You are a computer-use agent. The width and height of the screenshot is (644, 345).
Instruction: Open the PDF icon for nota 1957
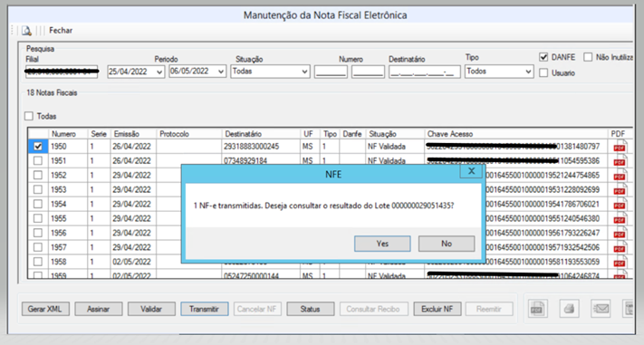[619, 248]
